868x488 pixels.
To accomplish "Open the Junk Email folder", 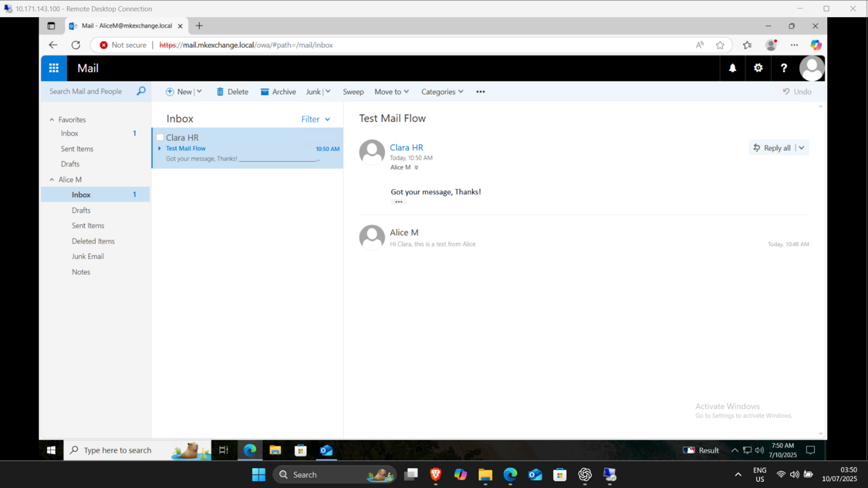I will [x=87, y=256].
